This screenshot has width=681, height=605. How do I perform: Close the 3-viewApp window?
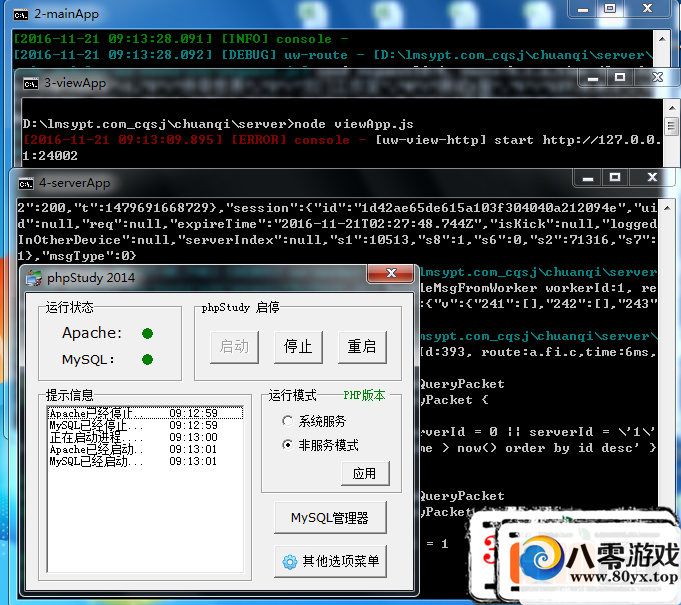657,78
